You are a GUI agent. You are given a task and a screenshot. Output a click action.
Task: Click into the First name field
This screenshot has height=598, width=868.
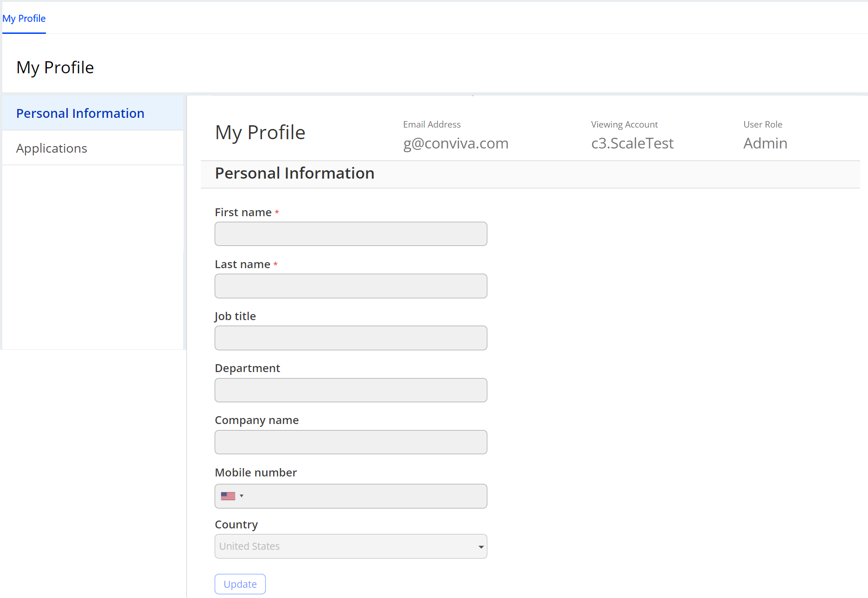[x=351, y=234]
